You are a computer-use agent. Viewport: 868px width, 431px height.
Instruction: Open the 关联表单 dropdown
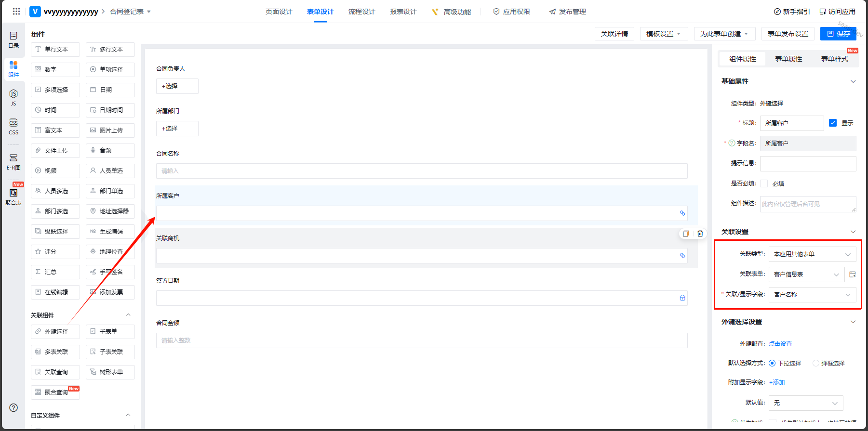pyautogui.click(x=806, y=274)
